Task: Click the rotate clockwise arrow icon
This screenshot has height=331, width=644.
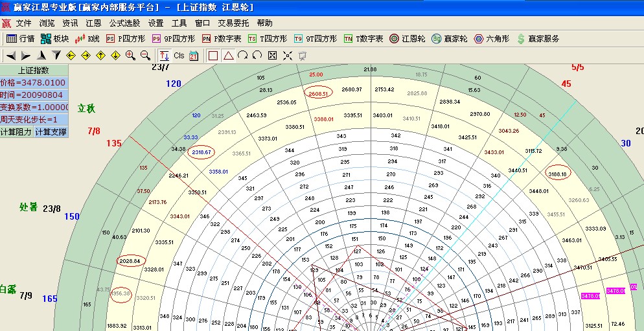Action: pyautogui.click(x=242, y=56)
